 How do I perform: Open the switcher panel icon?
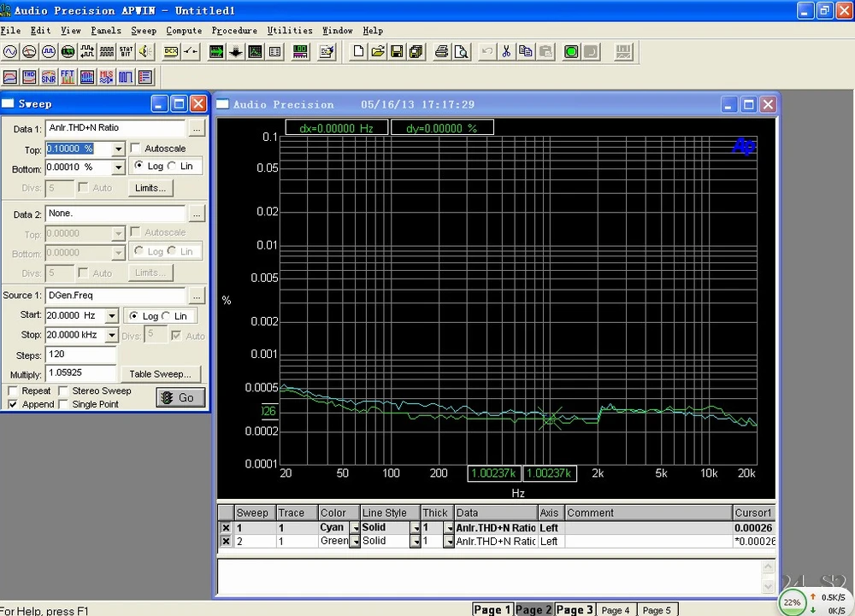point(191,52)
